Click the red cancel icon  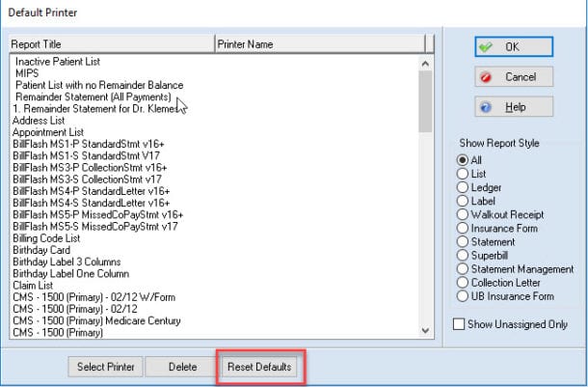[x=486, y=77]
